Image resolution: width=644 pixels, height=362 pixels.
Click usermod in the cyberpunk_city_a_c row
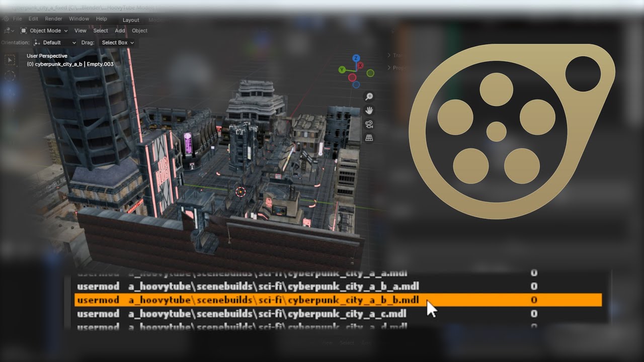coord(98,314)
